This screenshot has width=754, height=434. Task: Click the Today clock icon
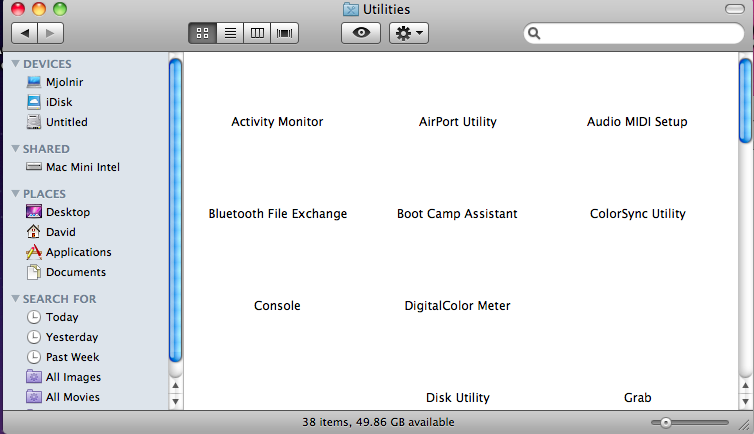tap(34, 317)
